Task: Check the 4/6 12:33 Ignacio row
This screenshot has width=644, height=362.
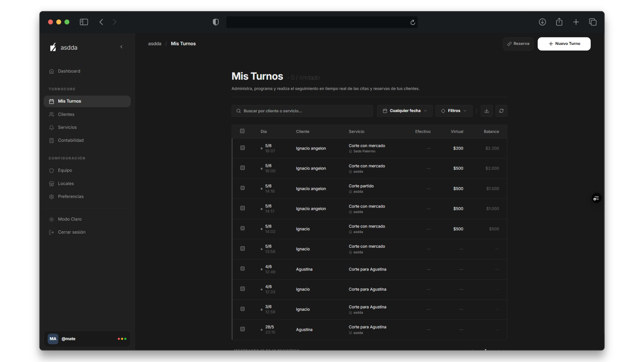Action: tap(243, 289)
